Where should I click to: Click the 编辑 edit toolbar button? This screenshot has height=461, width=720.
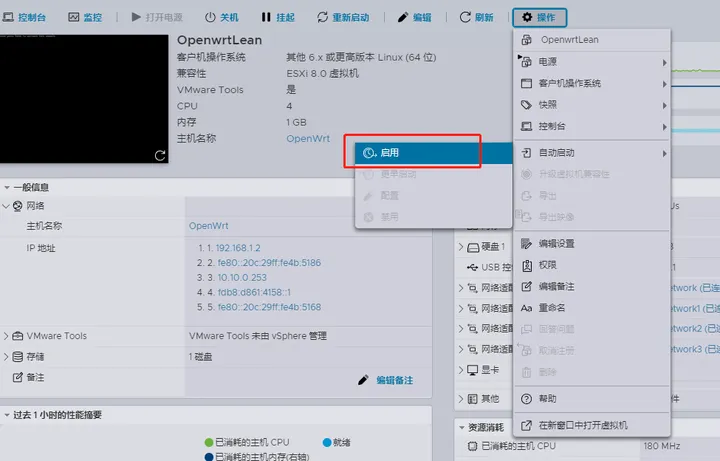(415, 17)
